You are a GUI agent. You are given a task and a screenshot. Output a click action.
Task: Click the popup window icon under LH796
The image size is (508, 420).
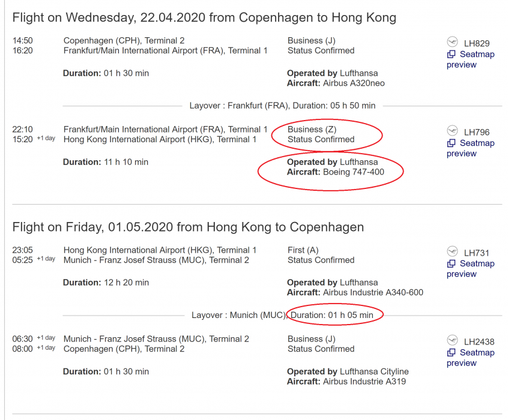(x=452, y=143)
